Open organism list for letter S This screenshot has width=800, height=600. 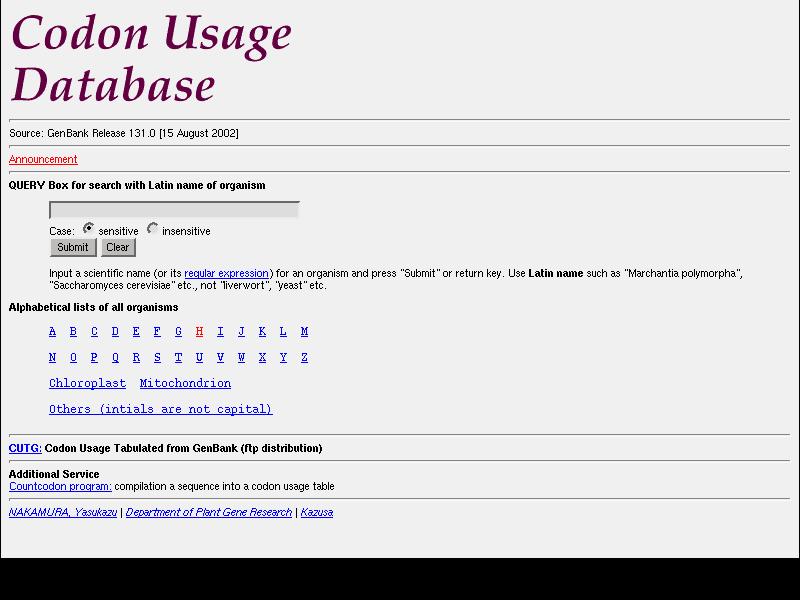click(157, 358)
